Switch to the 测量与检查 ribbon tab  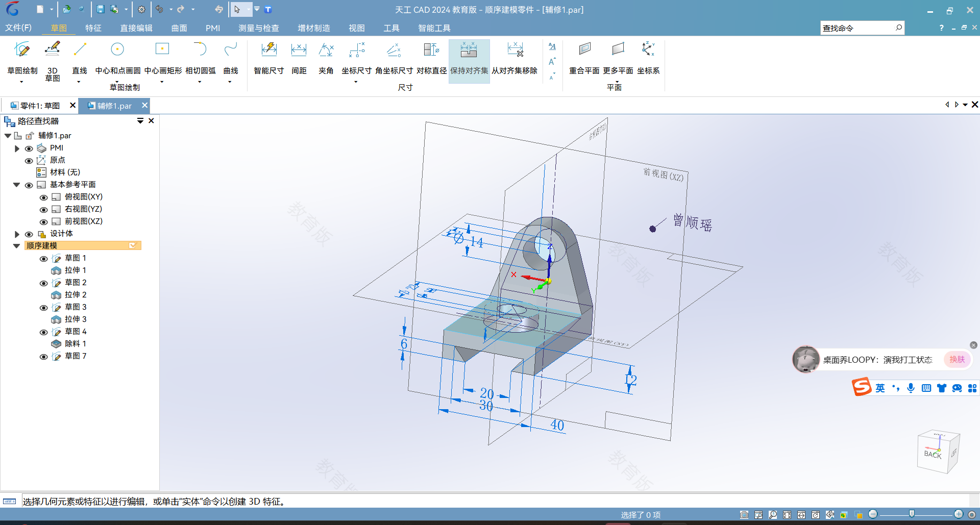coord(259,28)
